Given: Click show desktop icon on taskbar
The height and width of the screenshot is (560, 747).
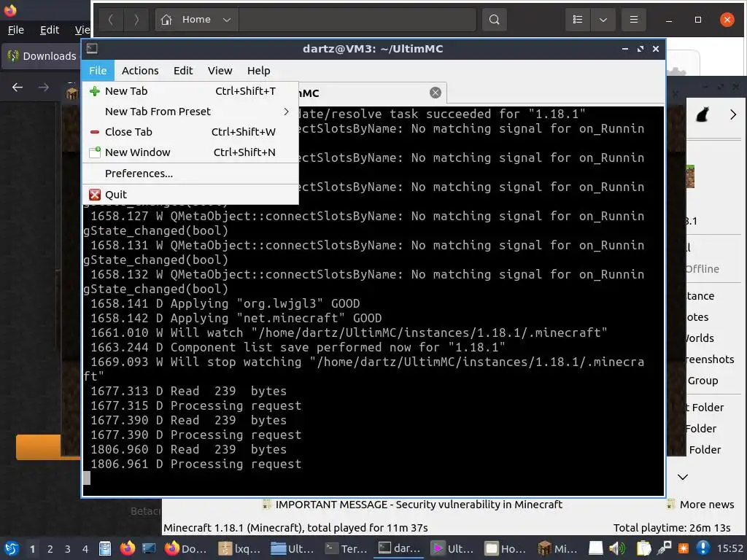Looking at the screenshot, I should (149, 548).
